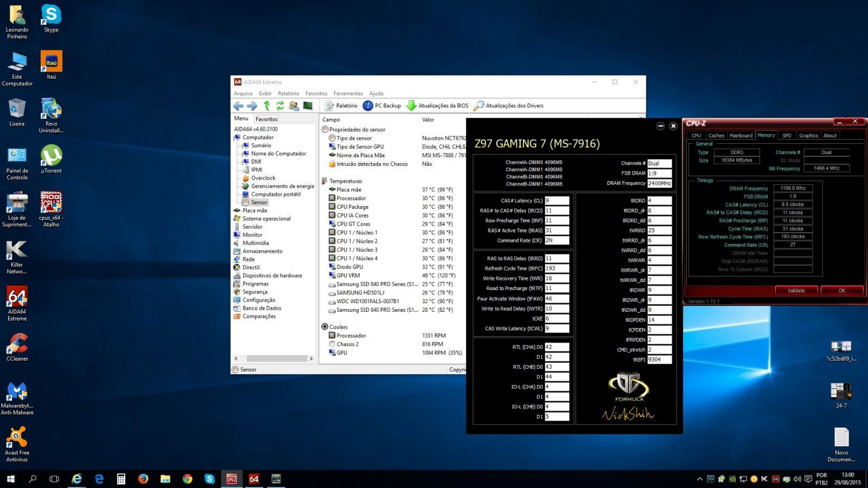Screen dimensions: 868x488
Task: Check Atualizações da BIOS
Action: pos(437,106)
